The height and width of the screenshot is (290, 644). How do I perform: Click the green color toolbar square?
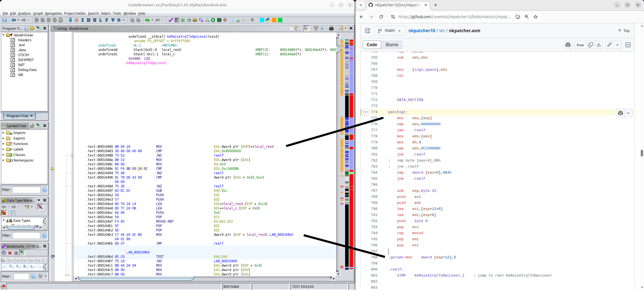point(280,20)
